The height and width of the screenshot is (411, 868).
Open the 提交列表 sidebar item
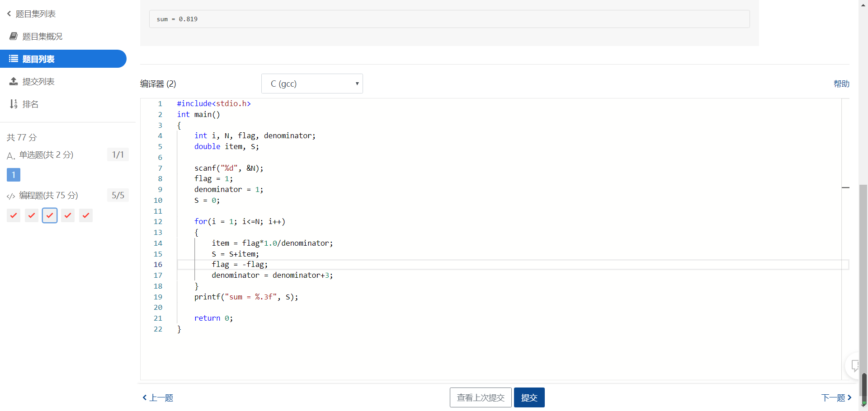click(x=38, y=81)
